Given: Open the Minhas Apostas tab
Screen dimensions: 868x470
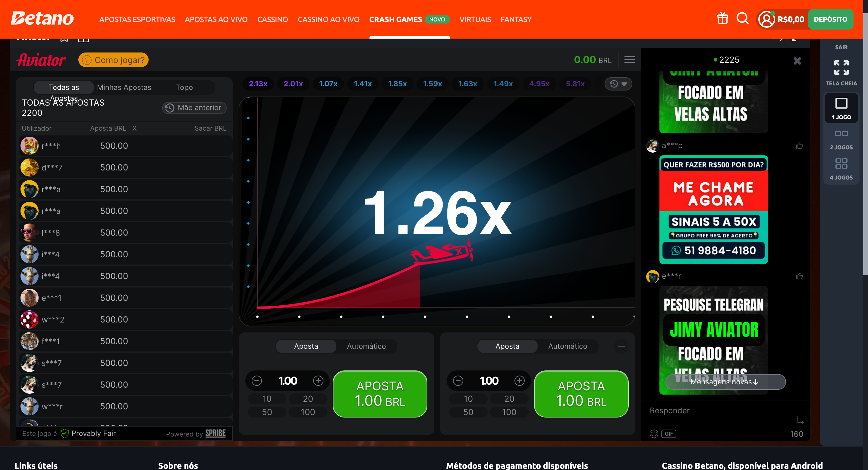Looking at the screenshot, I should (124, 87).
